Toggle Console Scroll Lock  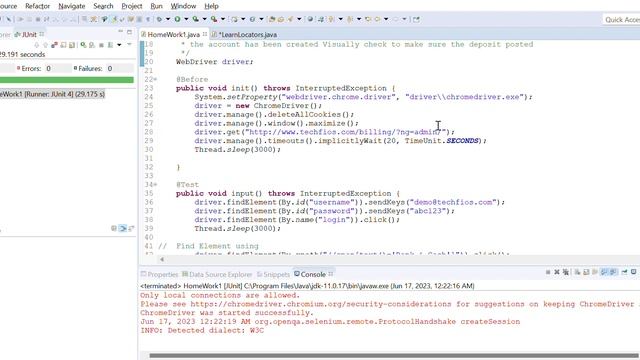(586, 272)
